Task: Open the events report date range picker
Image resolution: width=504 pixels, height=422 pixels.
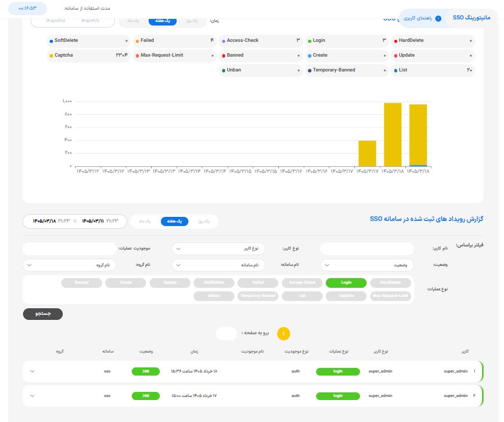Action: point(75,221)
